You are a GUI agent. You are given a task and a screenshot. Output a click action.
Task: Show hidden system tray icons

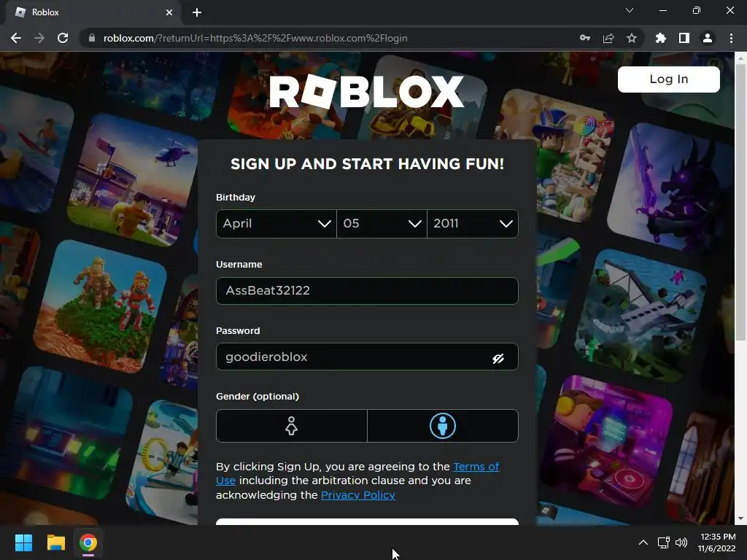[x=643, y=542]
